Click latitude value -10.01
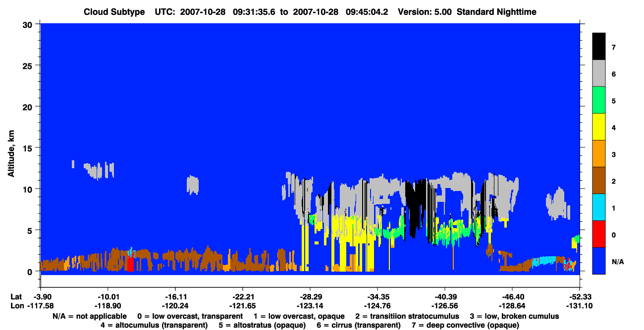The width and height of the screenshot is (644, 330). pyautogui.click(x=107, y=296)
